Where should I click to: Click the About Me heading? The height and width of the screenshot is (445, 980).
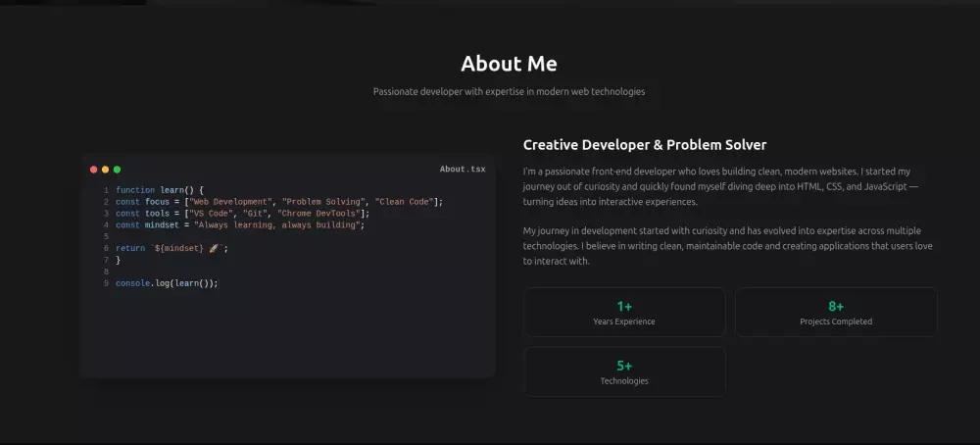point(509,64)
